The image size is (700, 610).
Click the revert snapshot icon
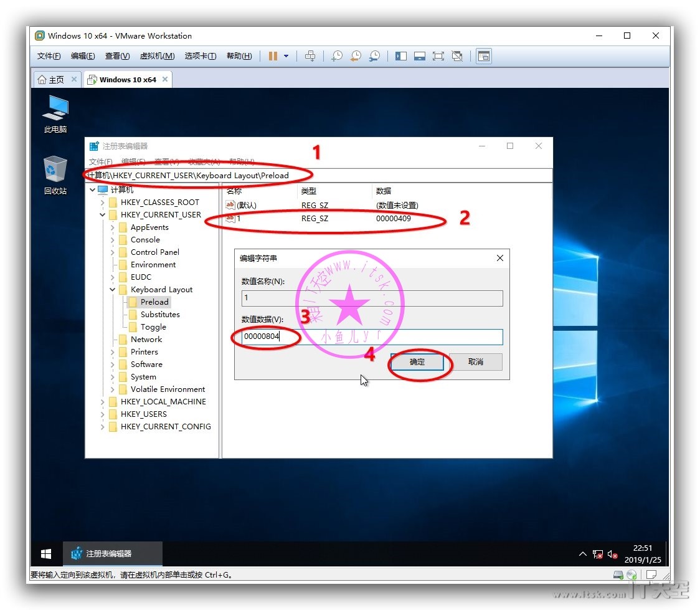pyautogui.click(x=356, y=56)
